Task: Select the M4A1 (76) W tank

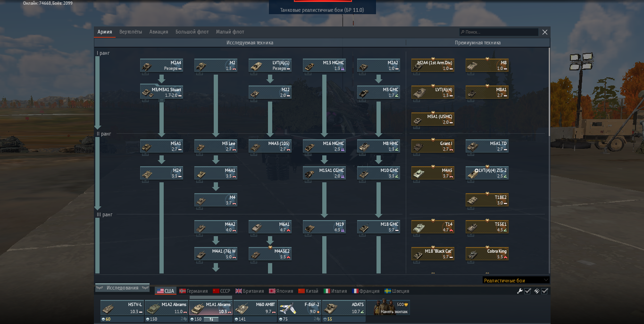Action: [x=216, y=254]
